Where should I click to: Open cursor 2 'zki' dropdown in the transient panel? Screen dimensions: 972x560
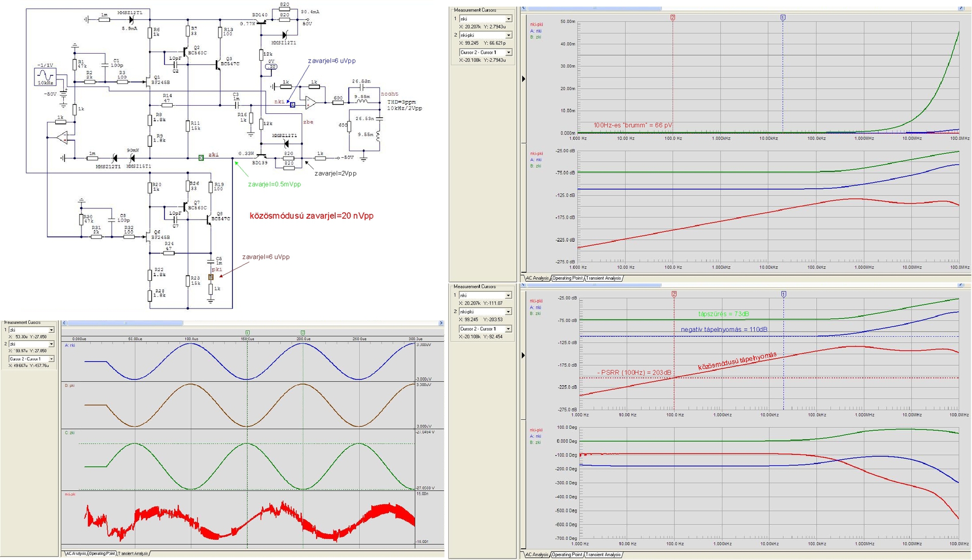coord(51,344)
